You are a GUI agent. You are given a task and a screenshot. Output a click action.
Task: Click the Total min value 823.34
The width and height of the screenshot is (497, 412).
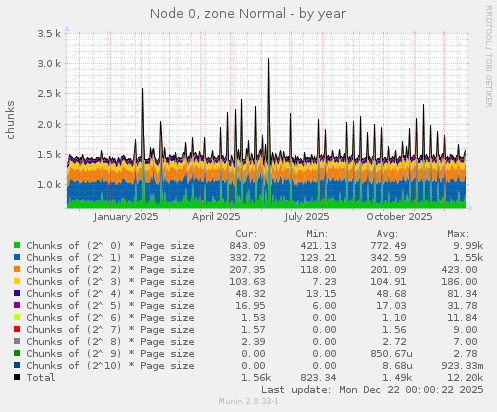point(318,378)
